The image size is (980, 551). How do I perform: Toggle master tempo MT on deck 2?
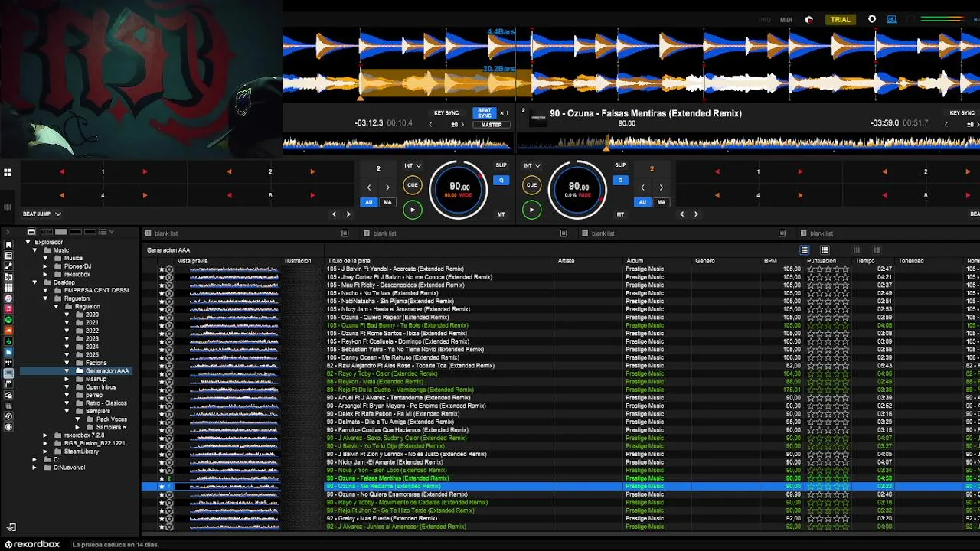pyautogui.click(x=620, y=214)
